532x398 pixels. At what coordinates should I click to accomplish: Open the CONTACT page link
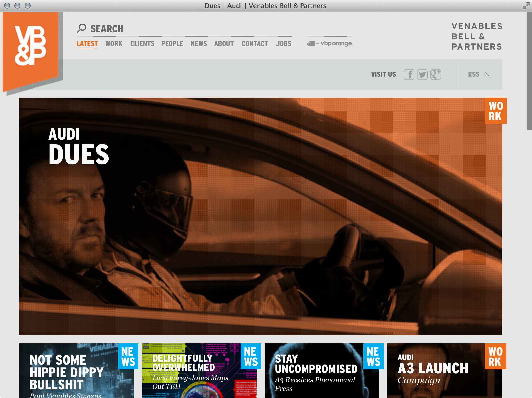pyautogui.click(x=255, y=44)
